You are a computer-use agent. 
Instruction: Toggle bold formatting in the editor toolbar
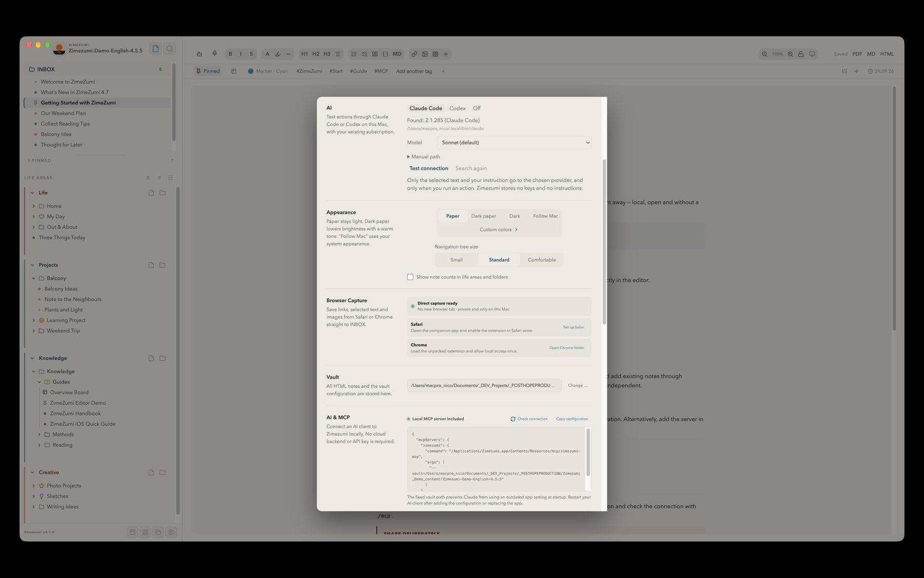click(x=230, y=54)
